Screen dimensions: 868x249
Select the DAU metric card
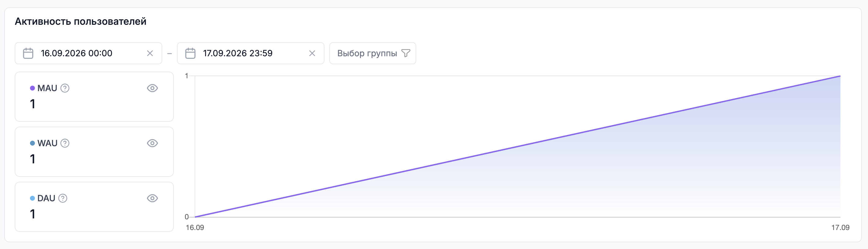pyautogui.click(x=94, y=207)
